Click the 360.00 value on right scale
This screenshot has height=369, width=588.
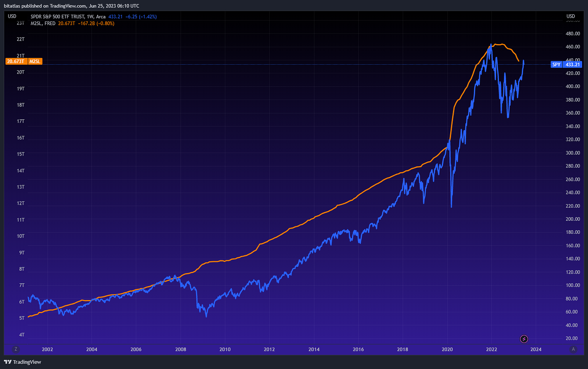coord(573,113)
